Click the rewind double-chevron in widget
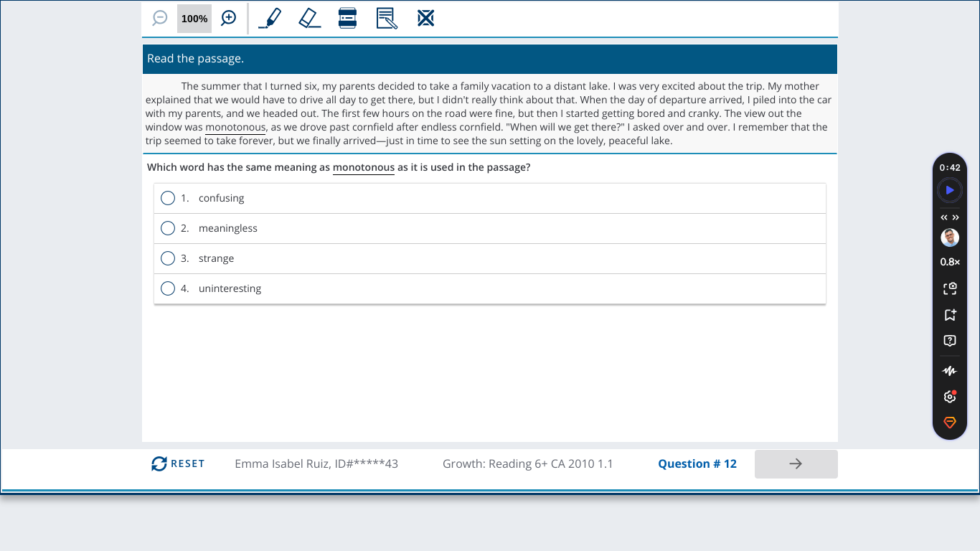Viewport: 980px width, 551px height. tap(944, 217)
